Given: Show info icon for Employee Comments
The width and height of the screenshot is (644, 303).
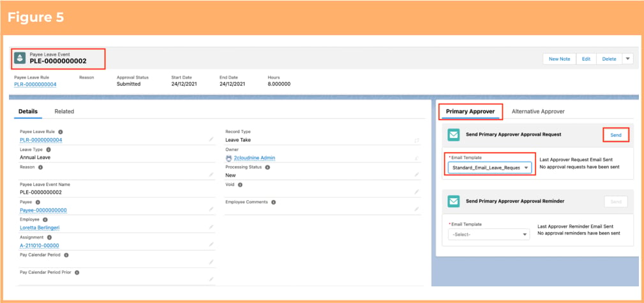Looking at the screenshot, I should point(274,202).
